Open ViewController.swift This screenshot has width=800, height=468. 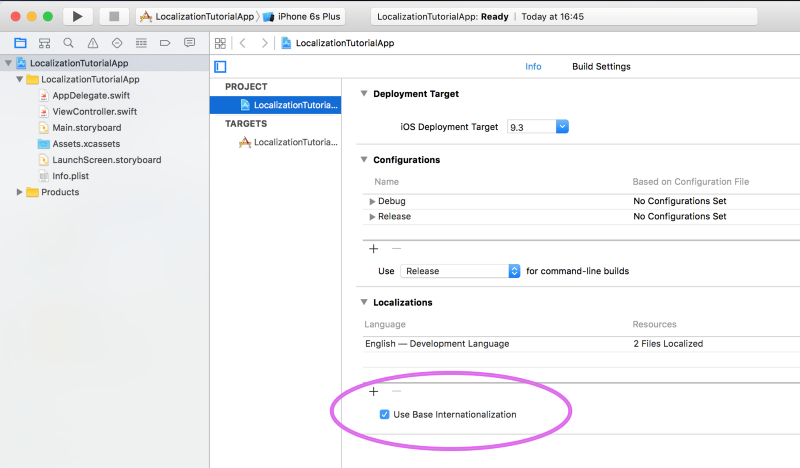(94, 111)
